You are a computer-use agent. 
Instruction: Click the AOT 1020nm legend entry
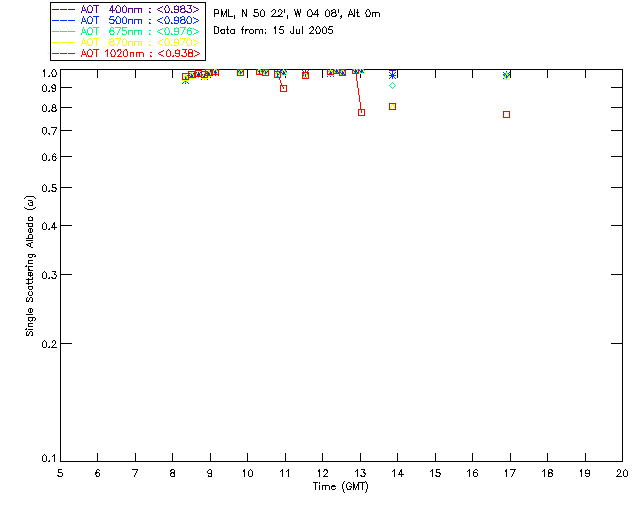[126, 53]
